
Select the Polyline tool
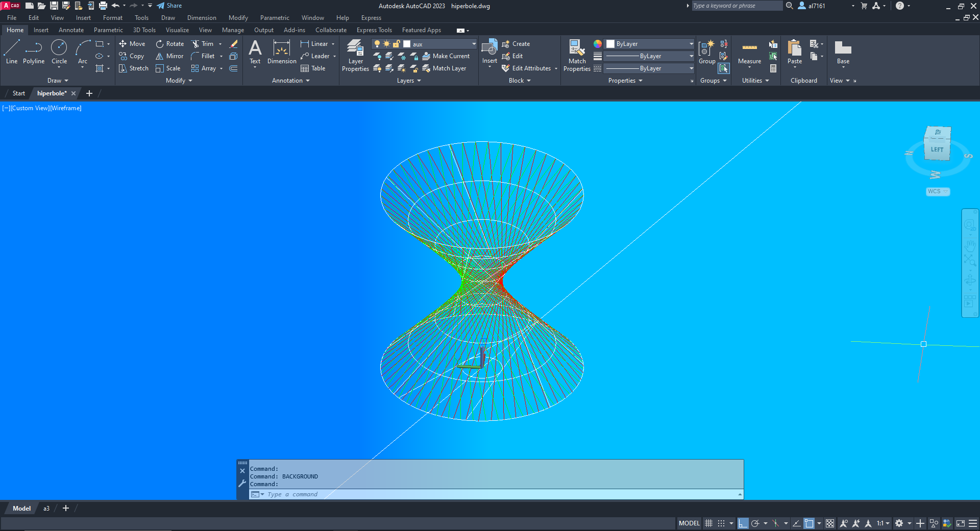point(34,52)
